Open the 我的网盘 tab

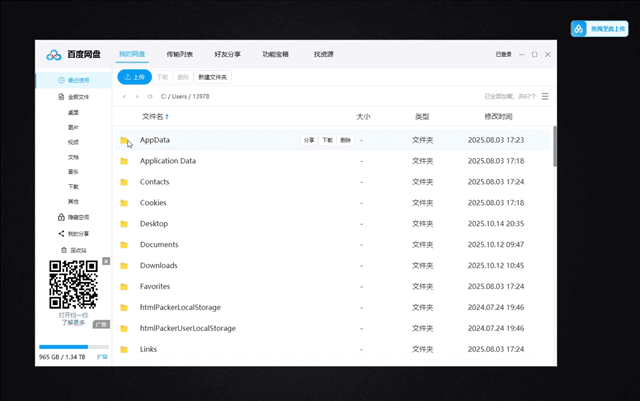[x=132, y=54]
